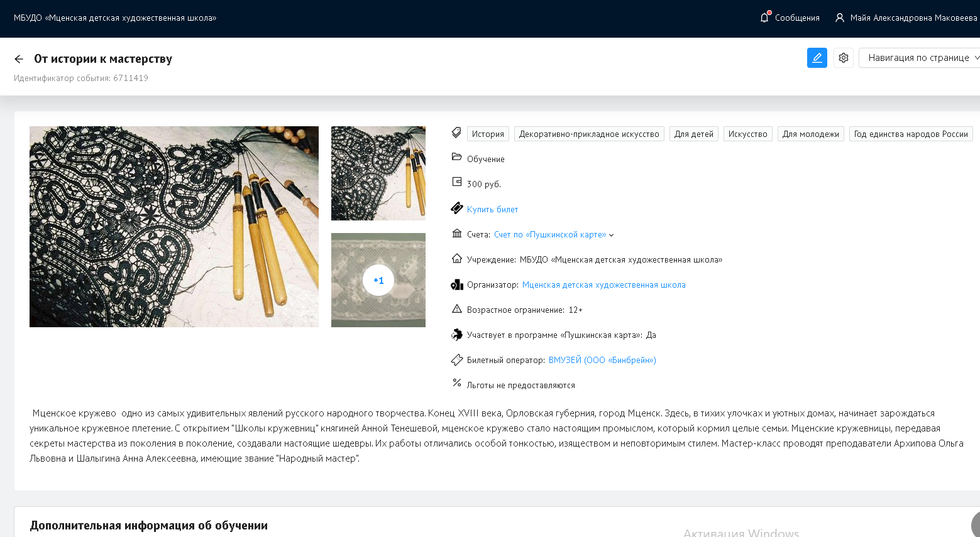Open ВМУЗЕЙ (ООО «Бинбрейн») ticket operator link

602,360
